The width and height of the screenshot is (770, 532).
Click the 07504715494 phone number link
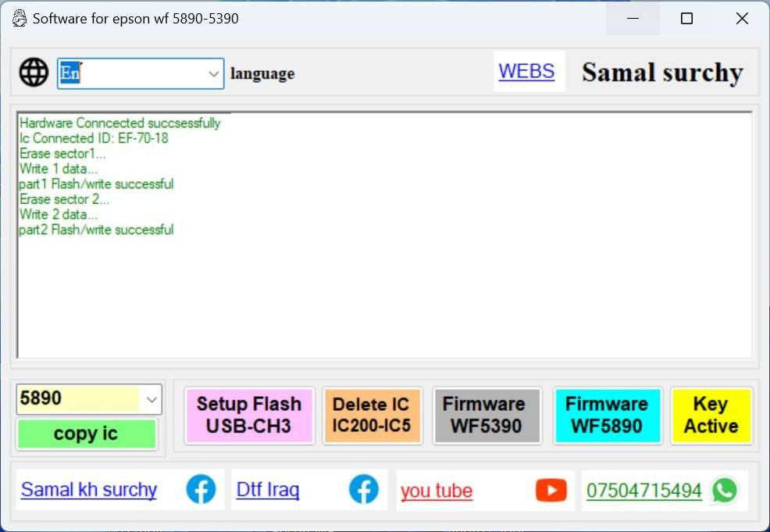(x=643, y=491)
